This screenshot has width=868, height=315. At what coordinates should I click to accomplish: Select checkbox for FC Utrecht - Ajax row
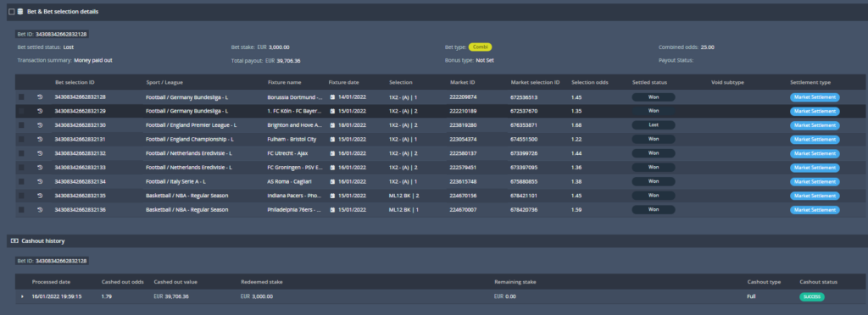tap(21, 153)
